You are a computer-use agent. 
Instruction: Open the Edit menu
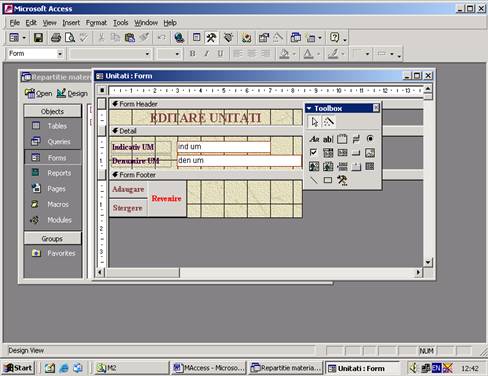tap(31, 23)
